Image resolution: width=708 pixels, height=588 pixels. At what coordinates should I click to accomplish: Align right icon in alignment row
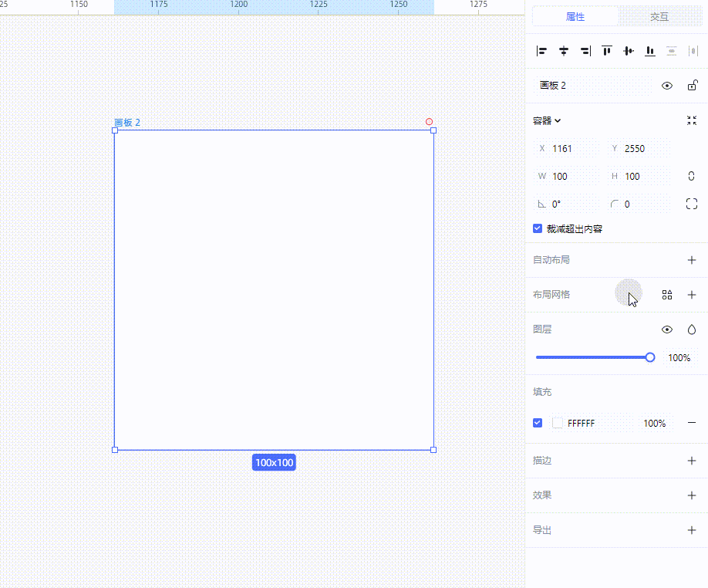click(585, 51)
